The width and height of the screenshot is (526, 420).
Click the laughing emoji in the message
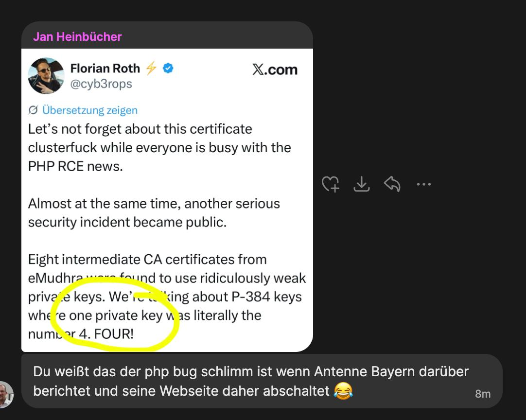tap(343, 391)
